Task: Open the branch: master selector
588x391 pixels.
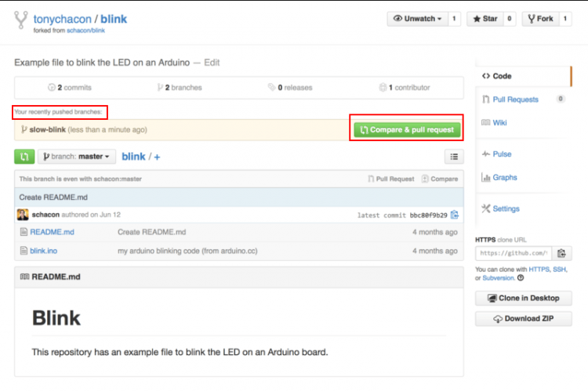Action: coord(77,157)
